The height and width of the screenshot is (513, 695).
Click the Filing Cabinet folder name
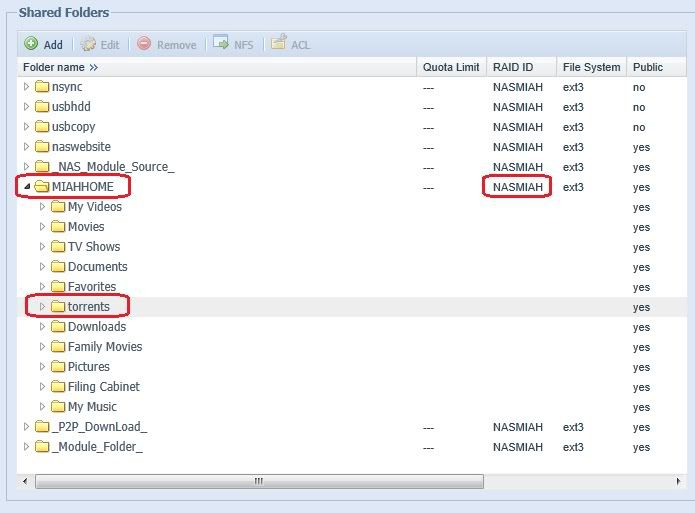pos(104,387)
